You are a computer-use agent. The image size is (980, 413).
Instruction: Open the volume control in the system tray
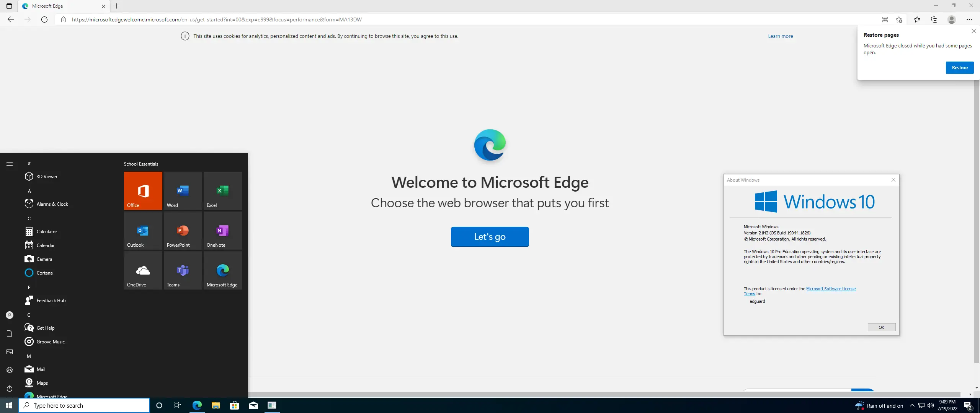(x=930, y=405)
